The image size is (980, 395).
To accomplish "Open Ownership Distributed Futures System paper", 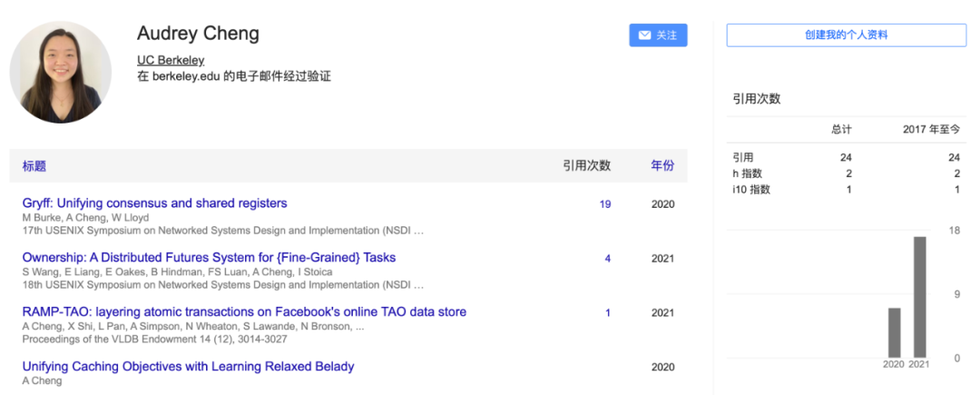I will [209, 258].
